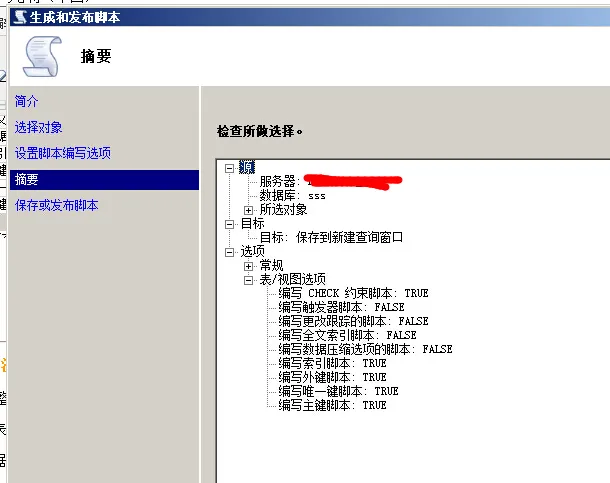The width and height of the screenshot is (610, 483).
Task: Open 设置脚本编写选项 step
Action: point(63,153)
